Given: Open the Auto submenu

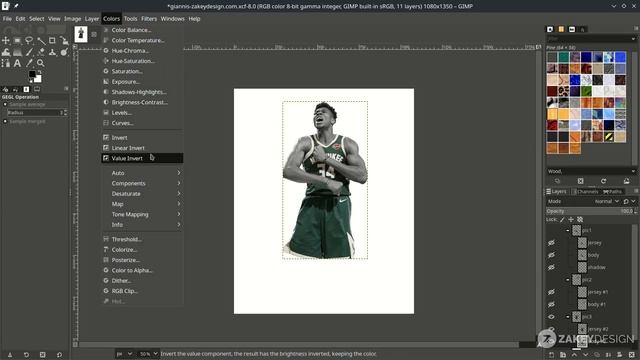Looking at the screenshot, I should point(142,173).
